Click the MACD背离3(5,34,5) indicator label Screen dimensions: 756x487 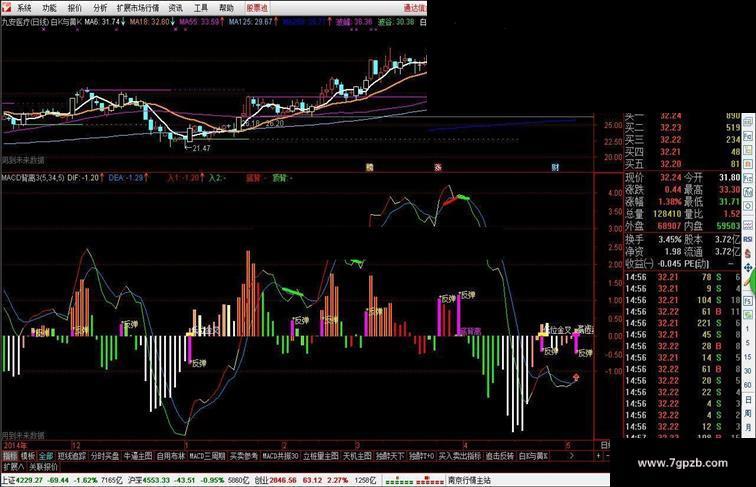[x=33, y=178]
